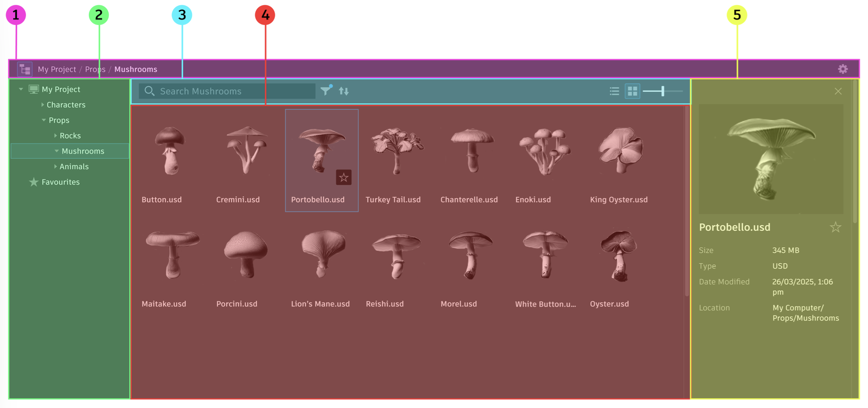
Task: Click the thumbnail size slider
Action: (x=662, y=91)
